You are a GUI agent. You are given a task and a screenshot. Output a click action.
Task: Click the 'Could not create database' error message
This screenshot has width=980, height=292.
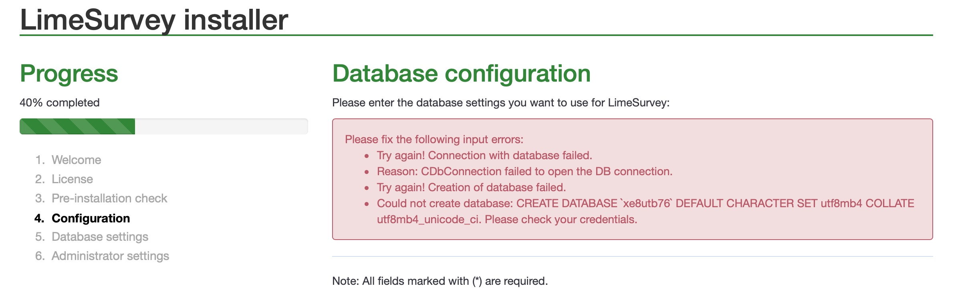click(645, 203)
